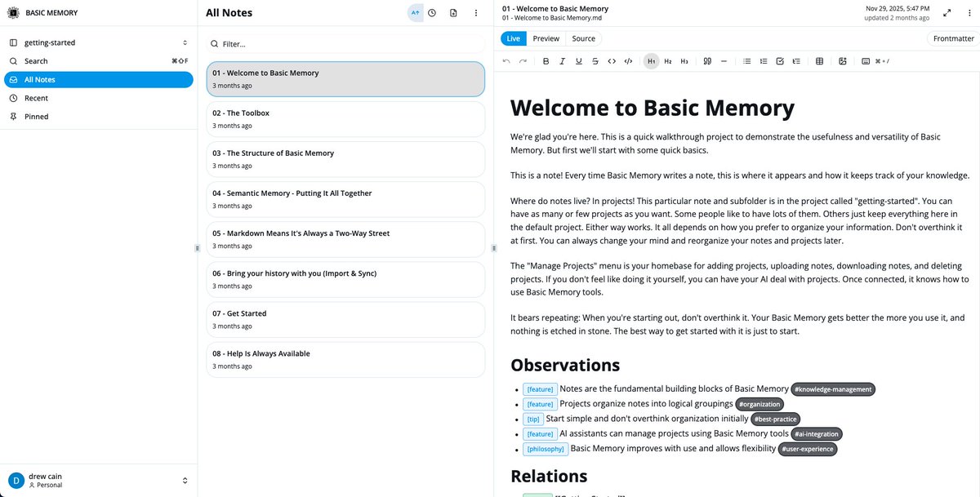
Task: Open note 08 - Help Is Always Available
Action: [345, 359]
